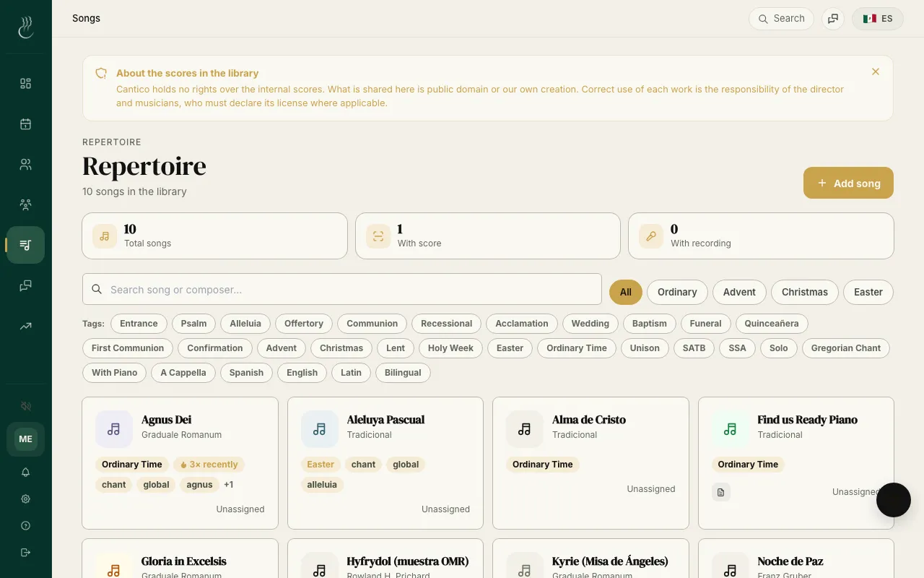The height and width of the screenshot is (578, 924).
Task: Click the Agnus Dei music note thumbnail
Action: (114, 429)
